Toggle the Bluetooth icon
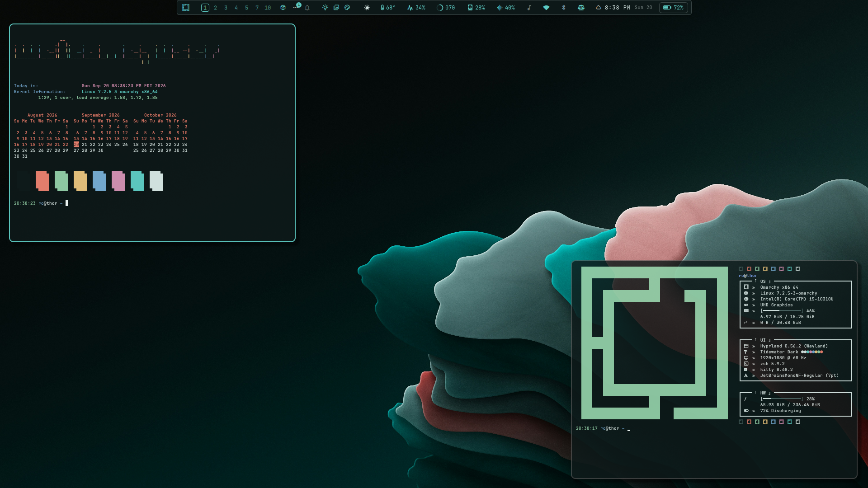Viewport: 868px width, 488px height. pyautogui.click(x=564, y=8)
